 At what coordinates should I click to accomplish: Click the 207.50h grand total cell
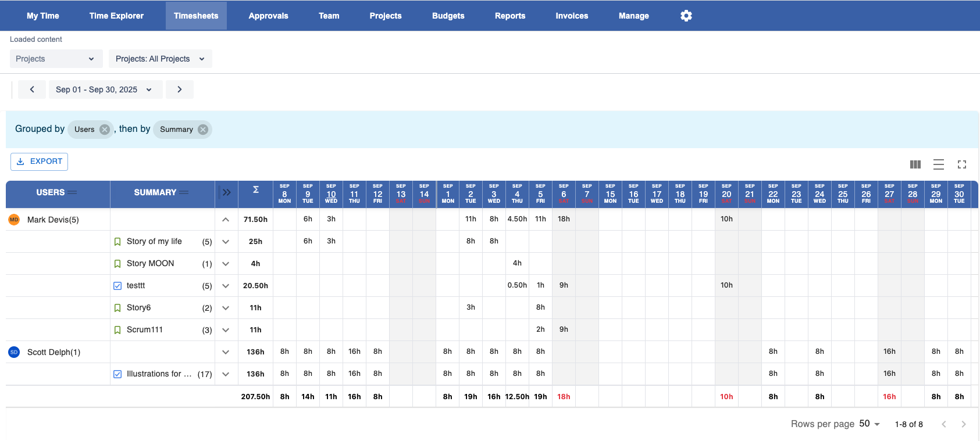tap(255, 397)
